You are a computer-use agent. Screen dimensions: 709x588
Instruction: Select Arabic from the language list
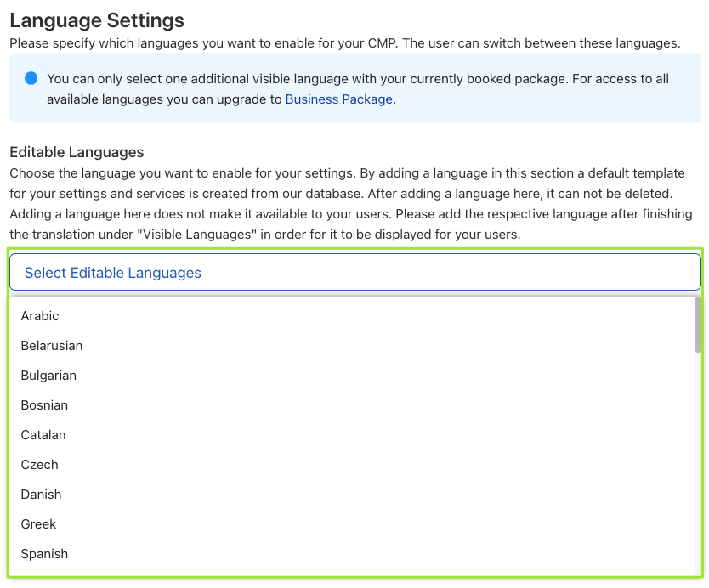click(40, 316)
